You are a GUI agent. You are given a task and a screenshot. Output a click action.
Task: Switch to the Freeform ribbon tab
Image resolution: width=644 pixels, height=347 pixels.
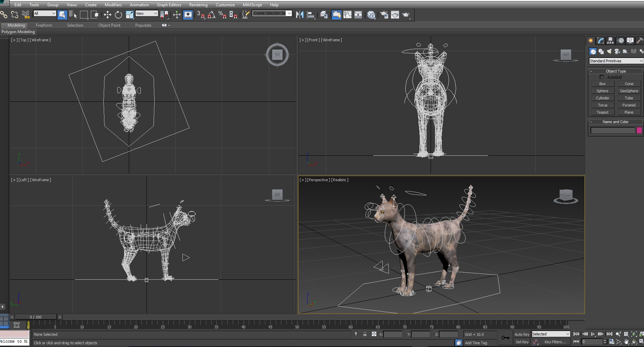click(x=44, y=25)
